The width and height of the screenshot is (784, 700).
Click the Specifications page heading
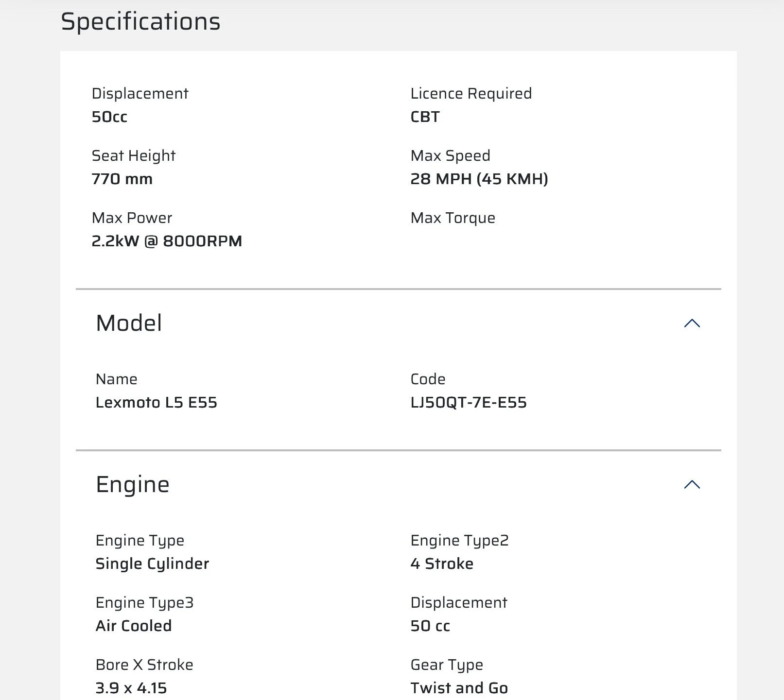tap(140, 22)
